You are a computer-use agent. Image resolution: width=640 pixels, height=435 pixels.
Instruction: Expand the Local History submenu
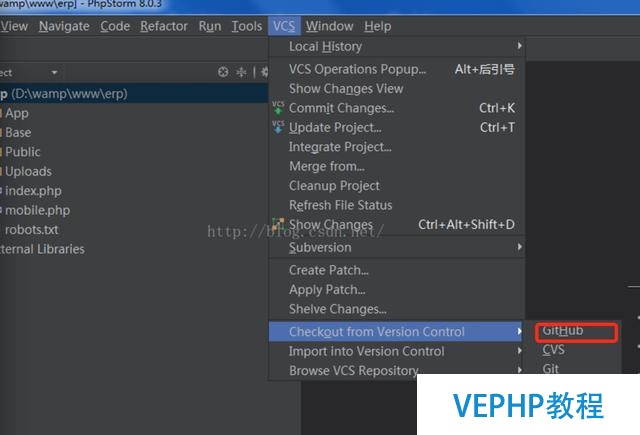coord(396,47)
